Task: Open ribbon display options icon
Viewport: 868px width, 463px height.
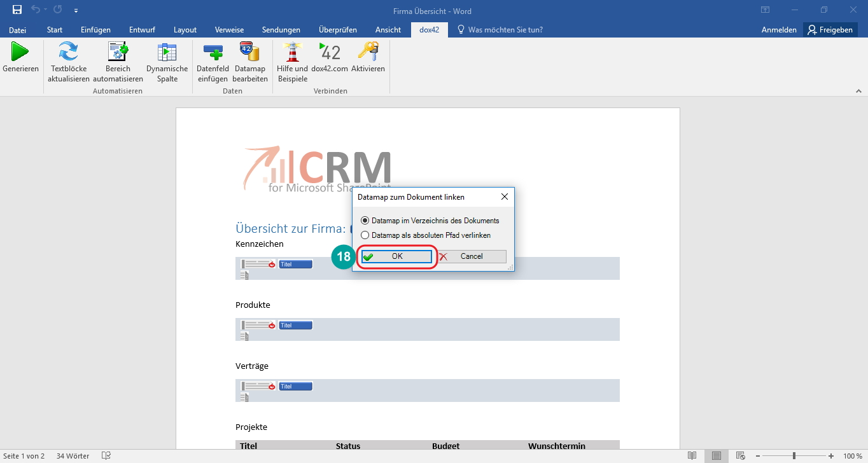Action: pos(765,10)
